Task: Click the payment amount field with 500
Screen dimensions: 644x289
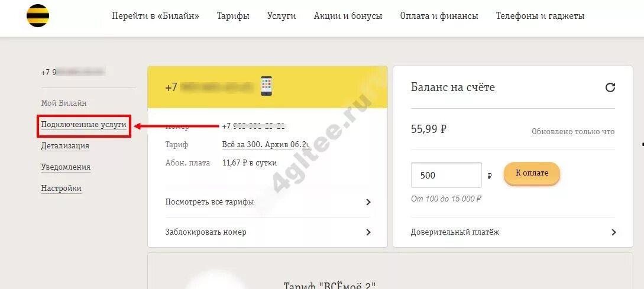Action: 446,176
